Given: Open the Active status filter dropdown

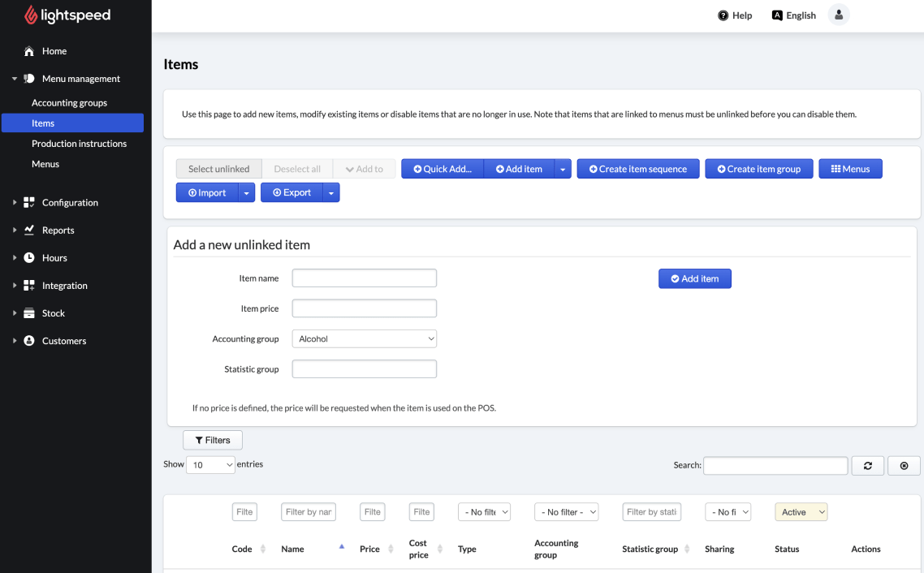Looking at the screenshot, I should click(801, 512).
